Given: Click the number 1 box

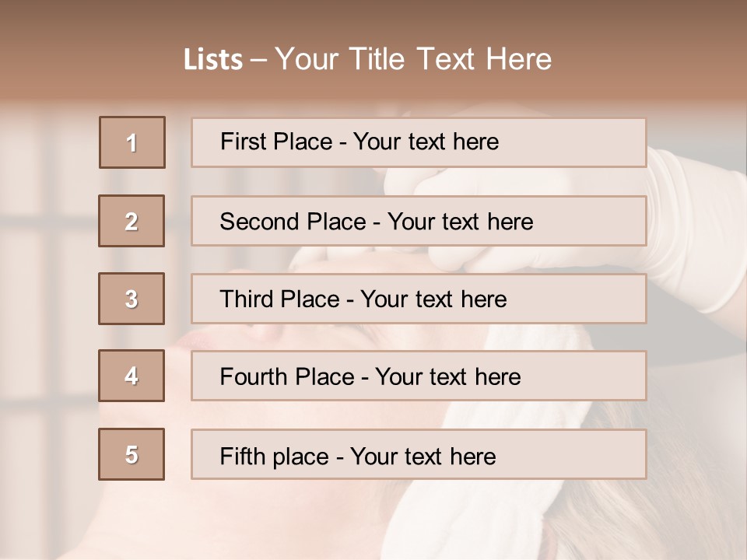Looking at the screenshot, I should [132, 142].
